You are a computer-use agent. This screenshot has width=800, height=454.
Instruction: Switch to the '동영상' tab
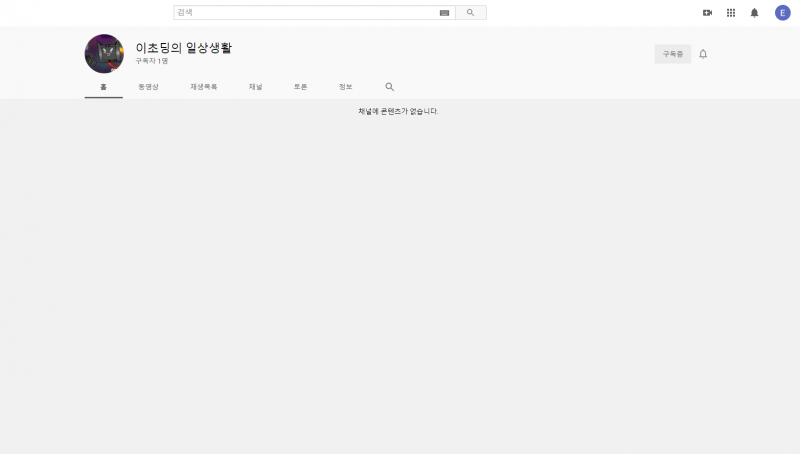coord(148,87)
